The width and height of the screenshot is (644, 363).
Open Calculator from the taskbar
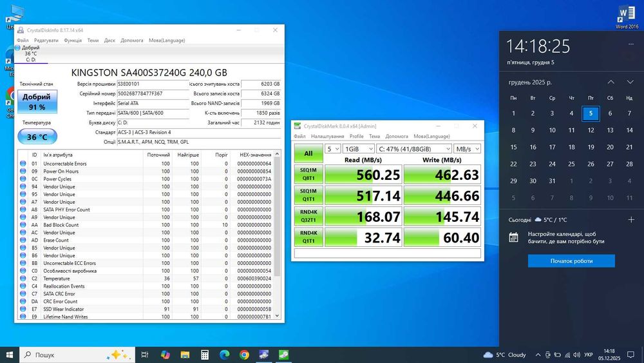(205, 355)
